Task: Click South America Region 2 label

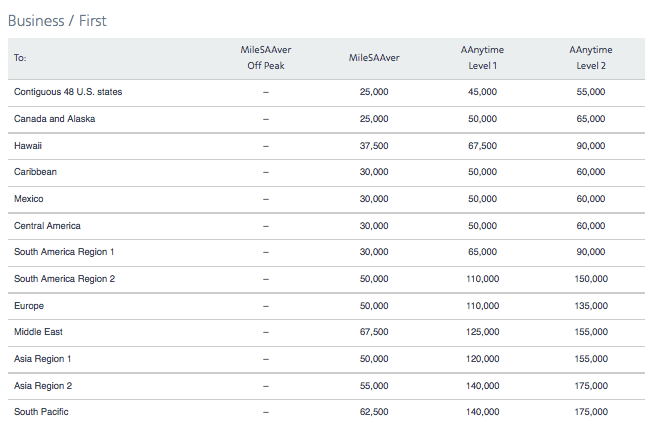Action: click(x=65, y=279)
